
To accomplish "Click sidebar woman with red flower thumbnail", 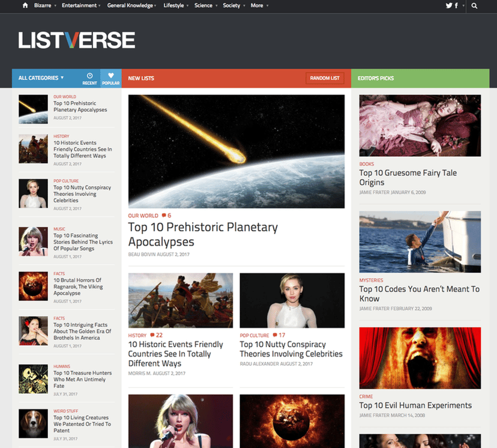I will [33, 331].
